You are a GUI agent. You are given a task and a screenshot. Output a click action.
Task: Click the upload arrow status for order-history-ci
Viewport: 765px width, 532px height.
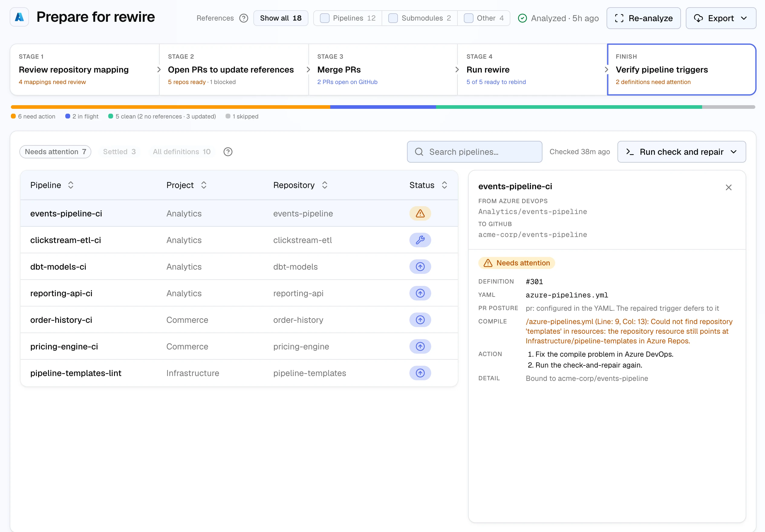[x=420, y=320]
